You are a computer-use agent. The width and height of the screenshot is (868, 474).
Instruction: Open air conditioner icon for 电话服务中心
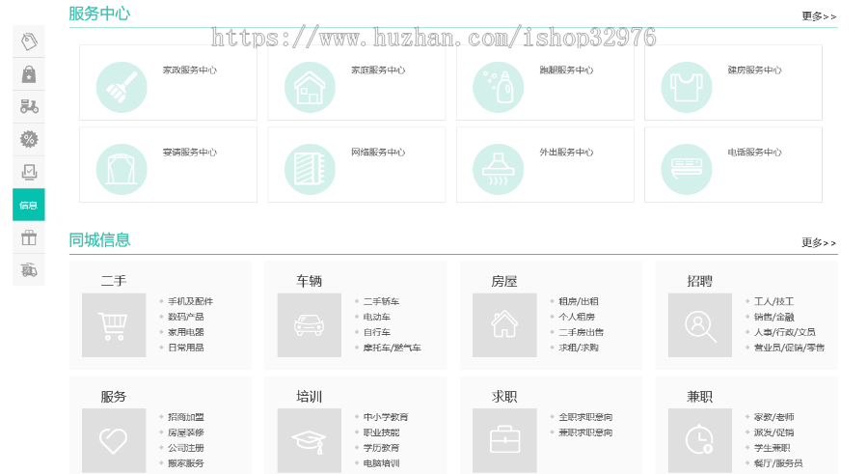pos(687,169)
